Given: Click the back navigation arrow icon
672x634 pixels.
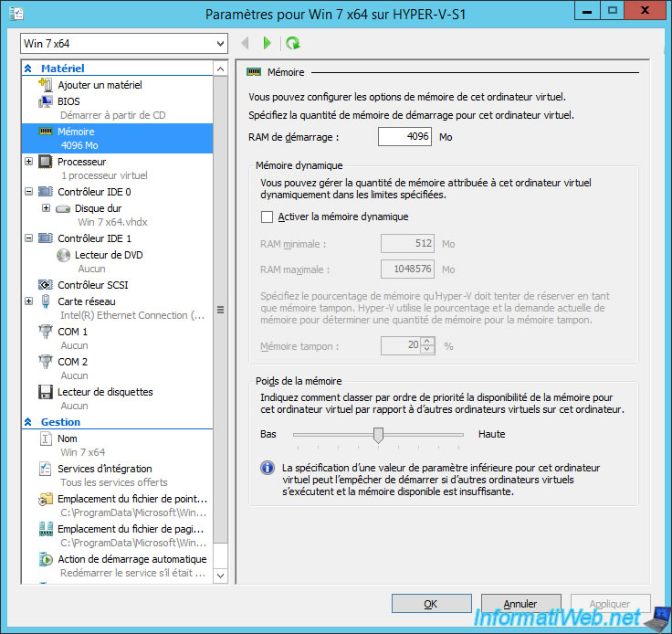Looking at the screenshot, I should (x=245, y=43).
